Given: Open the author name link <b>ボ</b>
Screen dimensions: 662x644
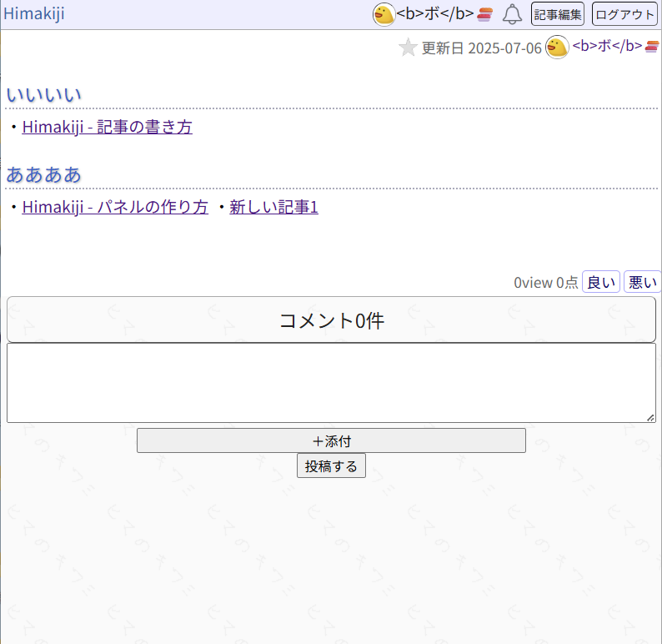Looking at the screenshot, I should (x=607, y=46).
